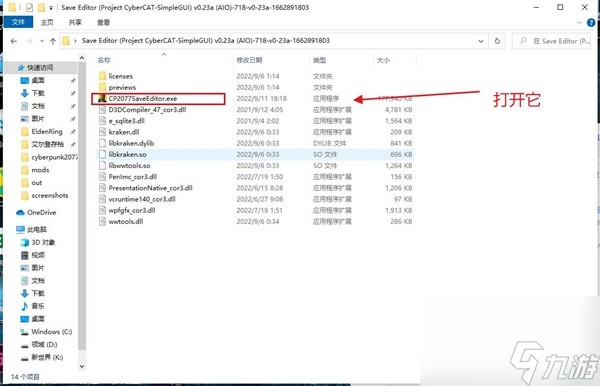The image size is (600, 386).
Task: Open Windows (C:) drive
Action: pos(52,331)
